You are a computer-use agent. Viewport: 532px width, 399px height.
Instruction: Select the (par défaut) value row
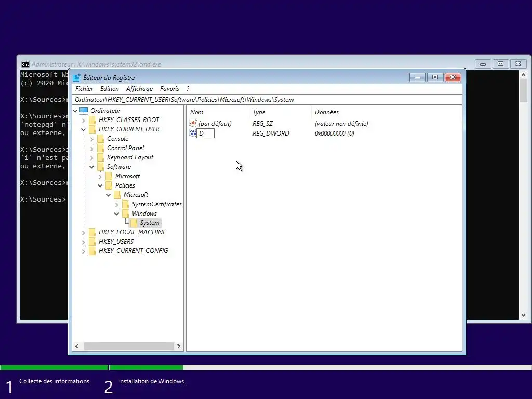tap(215, 124)
